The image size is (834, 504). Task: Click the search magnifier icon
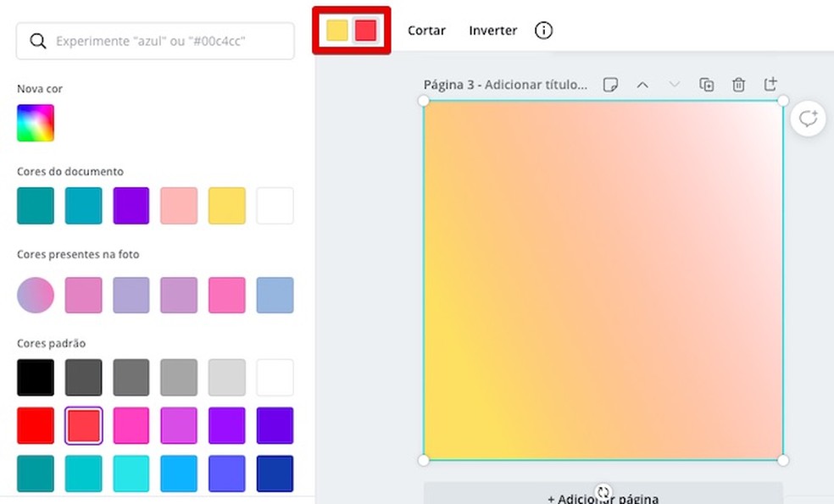pos(37,42)
